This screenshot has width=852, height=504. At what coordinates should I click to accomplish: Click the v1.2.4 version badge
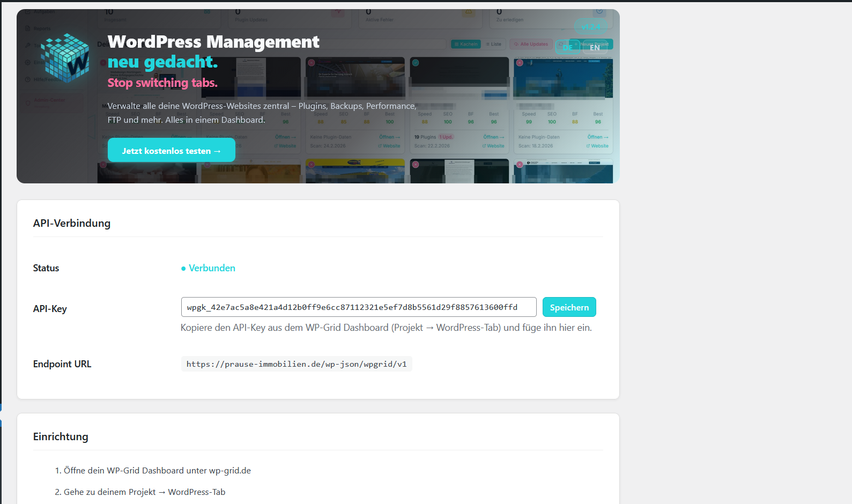[590, 27]
